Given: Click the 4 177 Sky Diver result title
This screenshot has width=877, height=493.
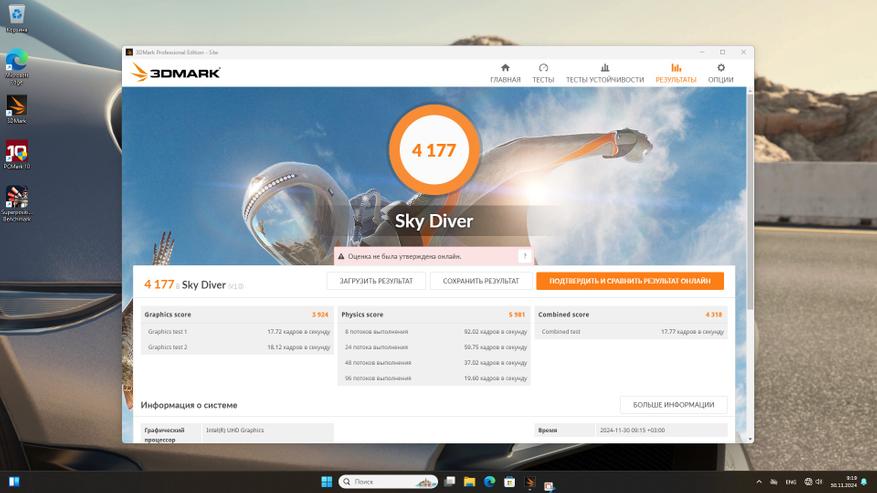Looking at the screenshot, I should (194, 285).
